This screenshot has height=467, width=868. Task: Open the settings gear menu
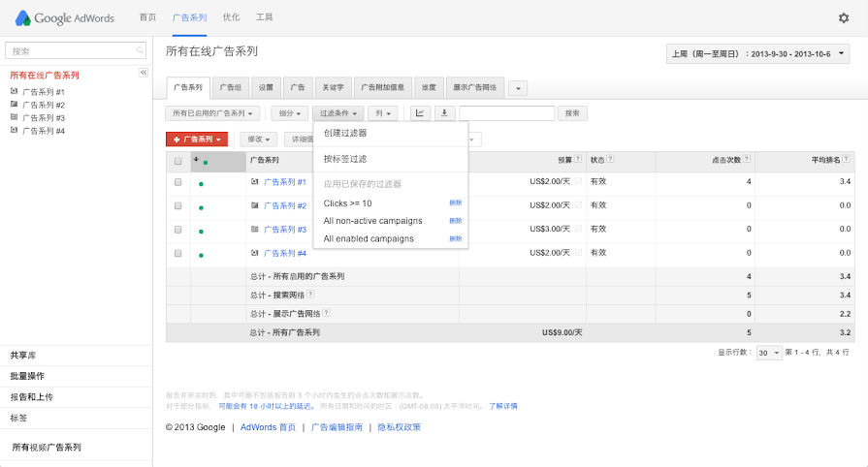click(843, 17)
